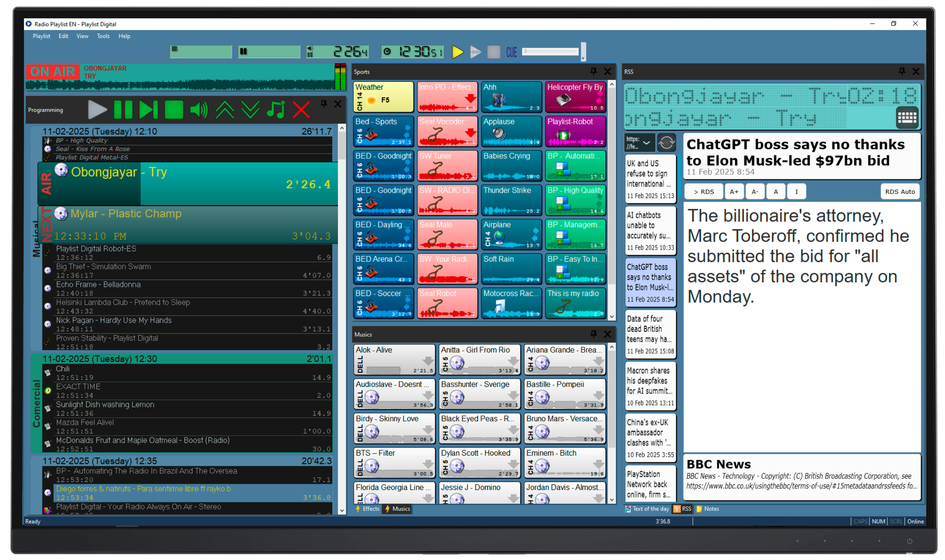Click the speaker volume icon in the Programming toolbar
The image size is (945, 560).
click(x=199, y=109)
